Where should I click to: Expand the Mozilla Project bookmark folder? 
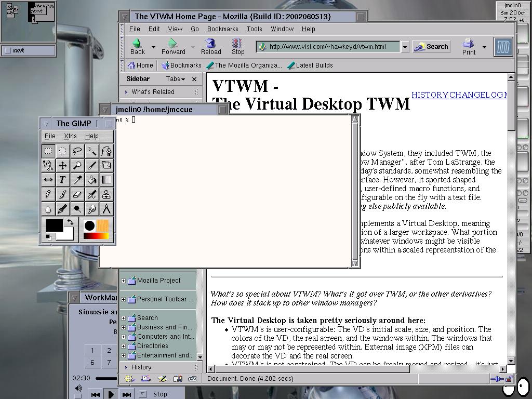(123, 281)
